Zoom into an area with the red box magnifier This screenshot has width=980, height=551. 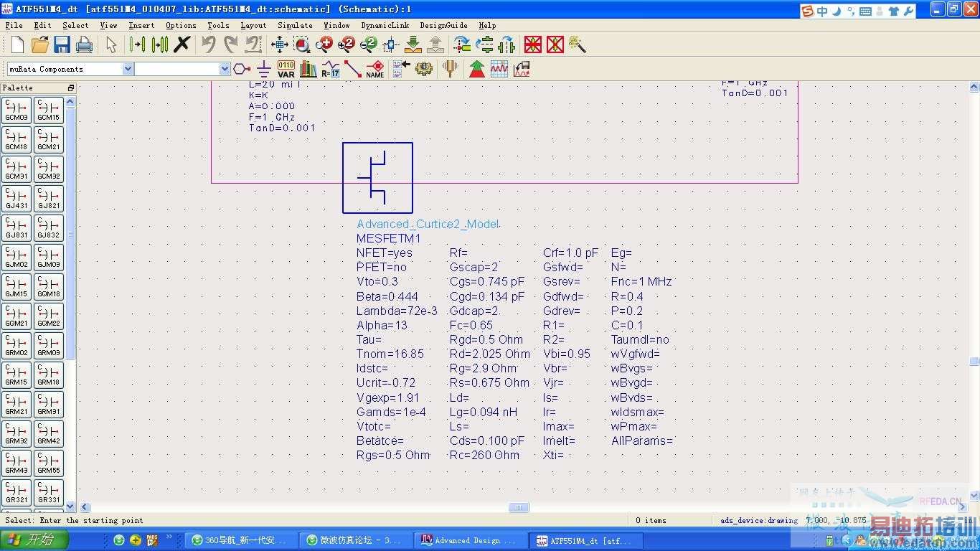click(x=302, y=44)
